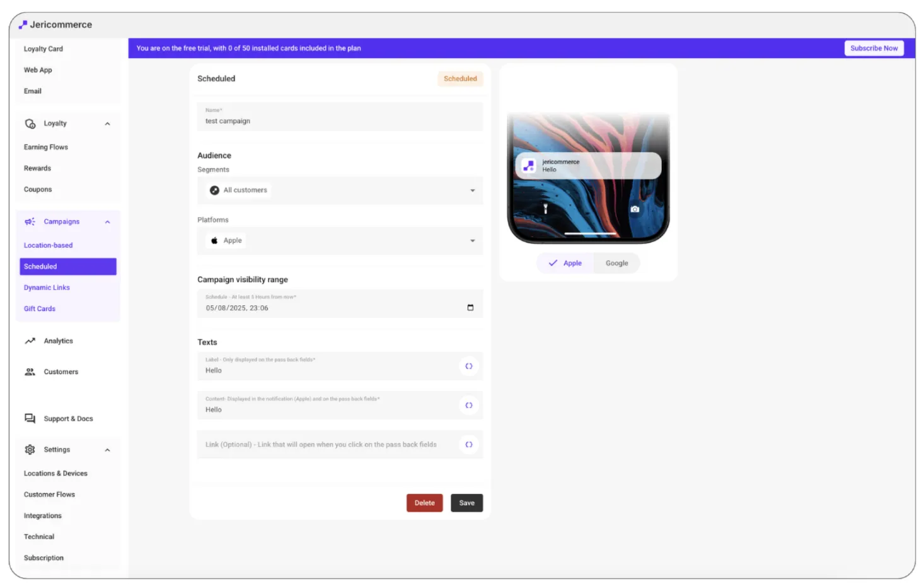Insert variable in Content text field
The height and width of the screenshot is (584, 924).
pyautogui.click(x=468, y=406)
